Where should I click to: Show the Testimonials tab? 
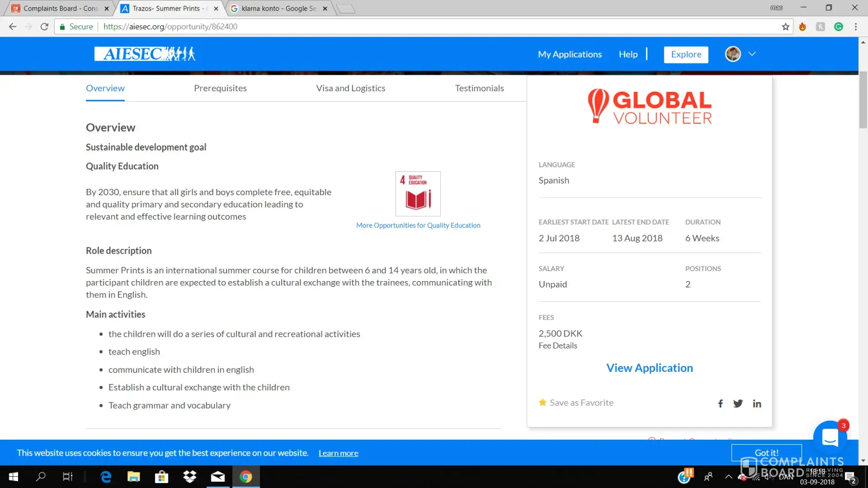pos(479,88)
